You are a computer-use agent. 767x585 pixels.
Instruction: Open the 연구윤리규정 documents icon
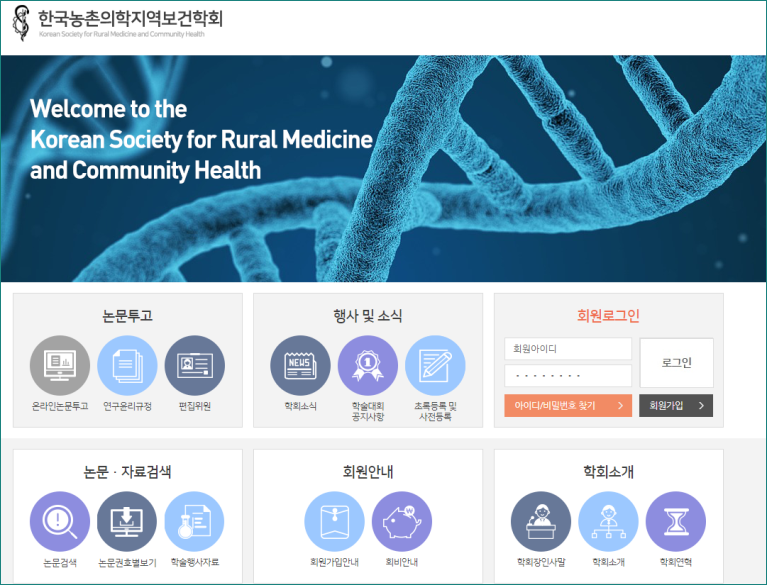pyautogui.click(x=127, y=365)
